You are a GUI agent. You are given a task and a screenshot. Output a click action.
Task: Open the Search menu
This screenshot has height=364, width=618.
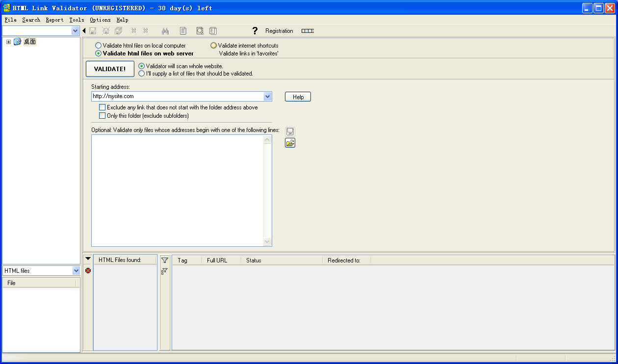pos(31,20)
